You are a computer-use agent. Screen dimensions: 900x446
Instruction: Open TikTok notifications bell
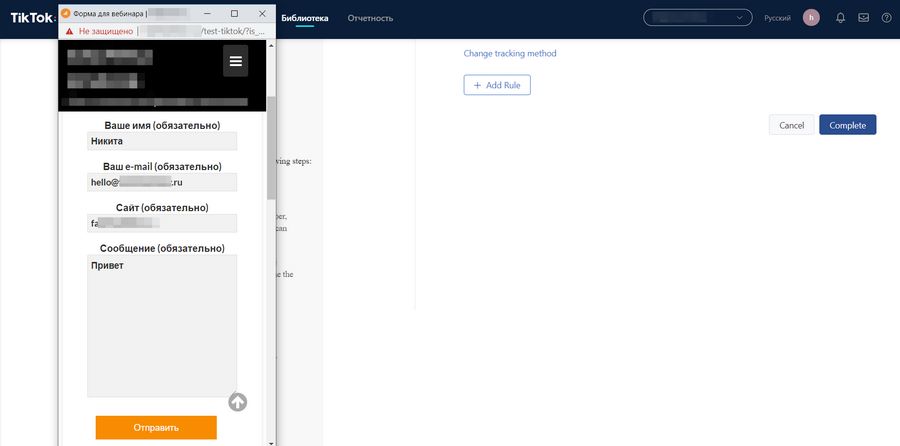pyautogui.click(x=840, y=18)
